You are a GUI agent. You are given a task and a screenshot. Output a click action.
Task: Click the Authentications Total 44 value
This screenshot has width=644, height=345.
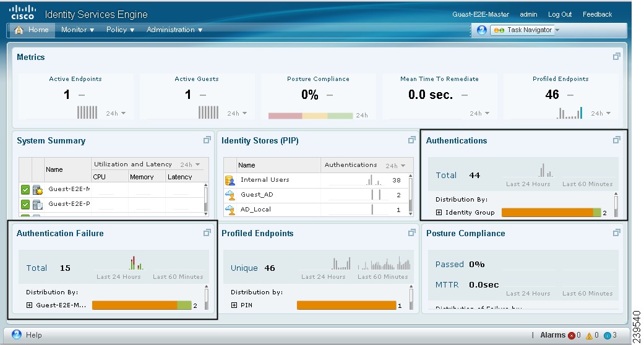(x=474, y=176)
